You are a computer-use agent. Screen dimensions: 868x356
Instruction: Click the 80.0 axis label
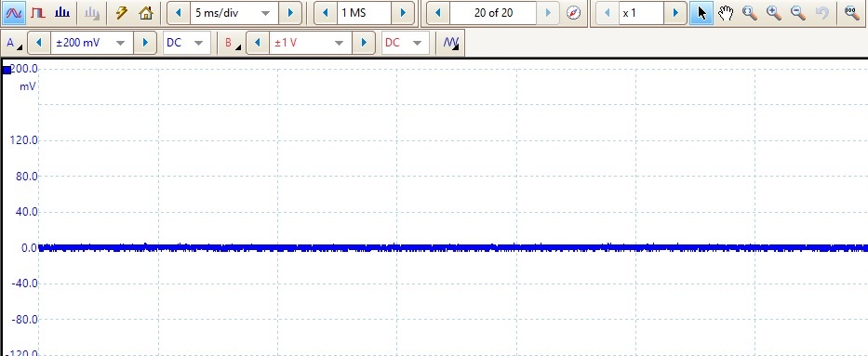(27, 177)
